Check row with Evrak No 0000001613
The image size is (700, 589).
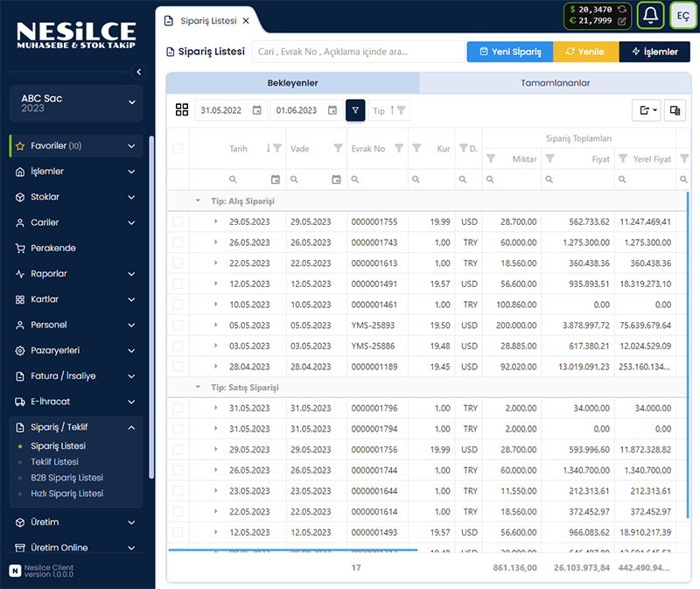pos(178,263)
